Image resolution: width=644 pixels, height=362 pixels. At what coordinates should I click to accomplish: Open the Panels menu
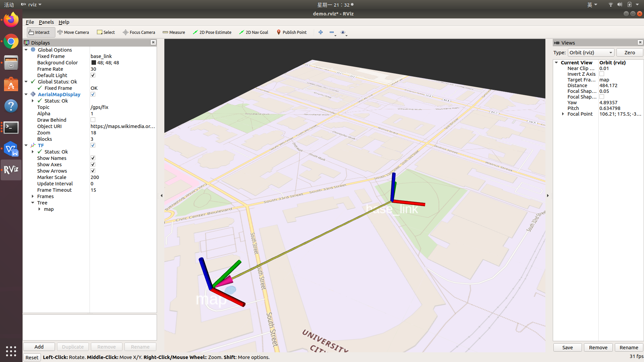click(46, 22)
